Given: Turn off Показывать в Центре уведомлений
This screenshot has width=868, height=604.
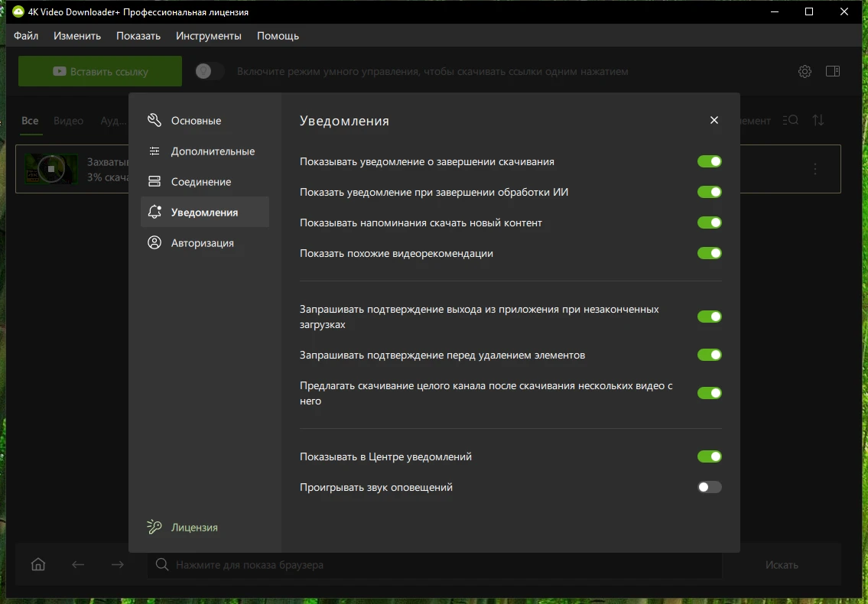Looking at the screenshot, I should pos(709,456).
